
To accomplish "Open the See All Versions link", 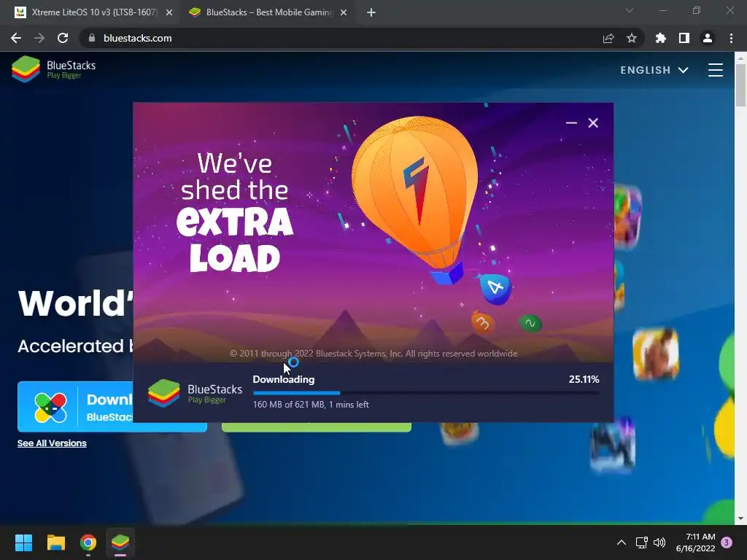I will [52, 443].
